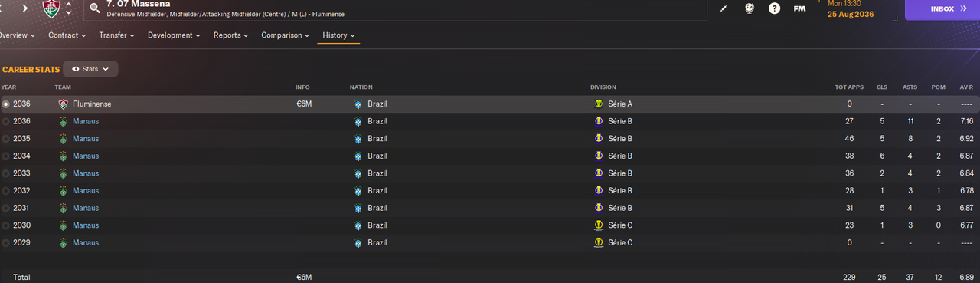Open the Comparison menu
The image size is (980, 283).
pyautogui.click(x=286, y=35)
